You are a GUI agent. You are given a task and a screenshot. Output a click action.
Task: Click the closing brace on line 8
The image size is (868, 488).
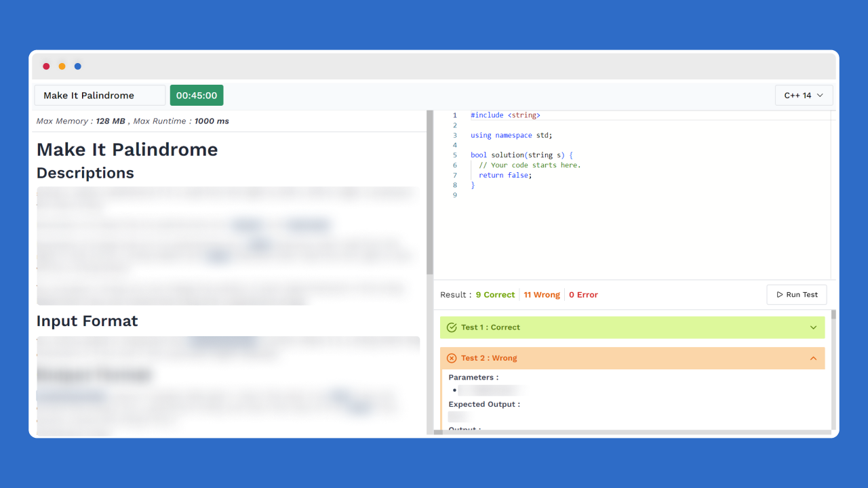pos(473,185)
